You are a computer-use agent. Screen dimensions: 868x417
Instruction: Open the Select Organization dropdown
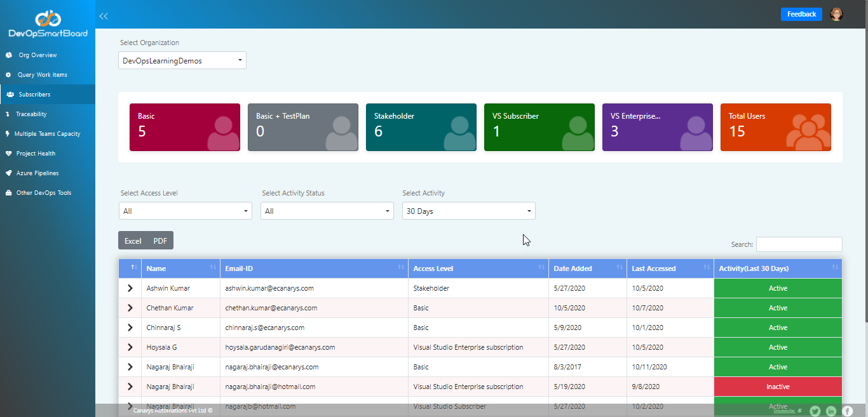pos(182,61)
